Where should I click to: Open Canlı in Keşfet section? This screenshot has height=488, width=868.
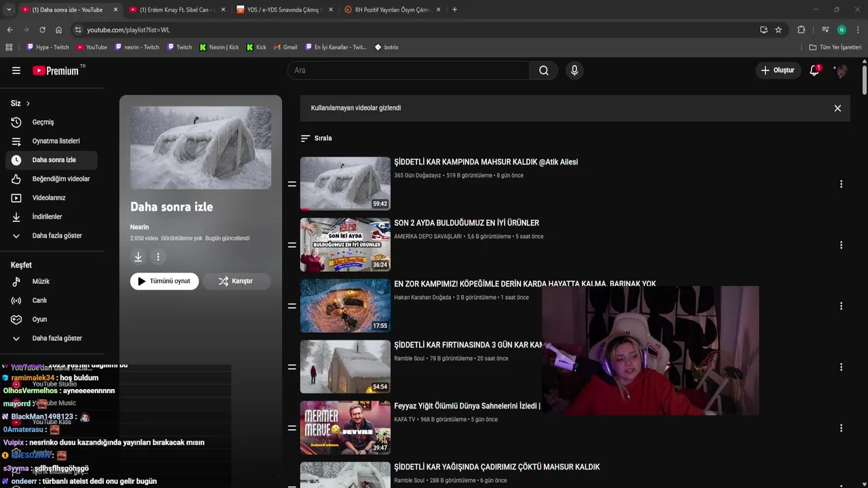tap(52, 300)
